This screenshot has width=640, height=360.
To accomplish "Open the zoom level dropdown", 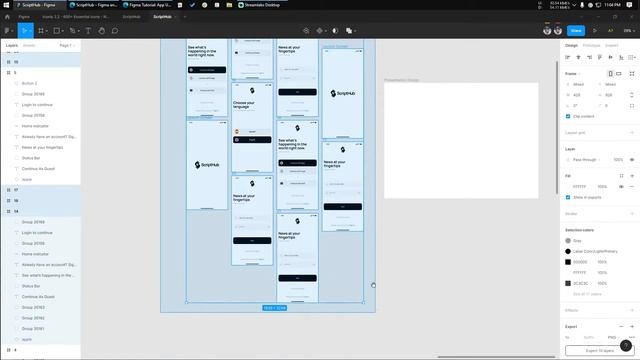I will pos(628,31).
